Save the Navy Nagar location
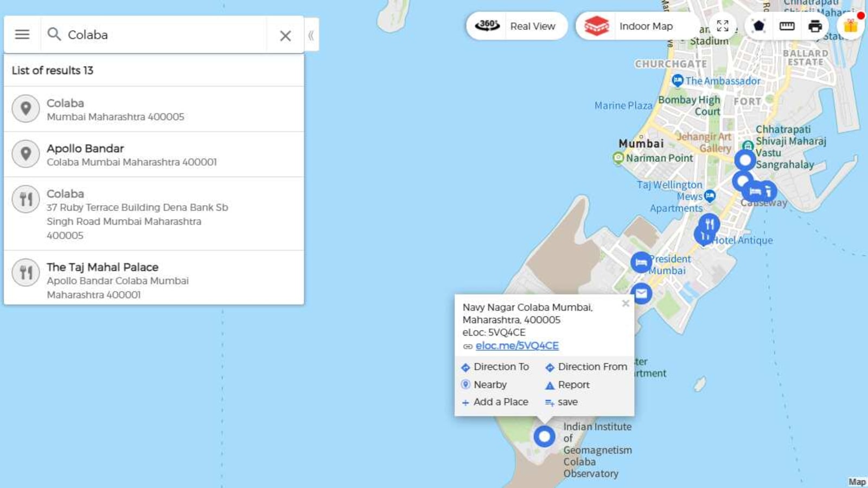 coord(561,402)
